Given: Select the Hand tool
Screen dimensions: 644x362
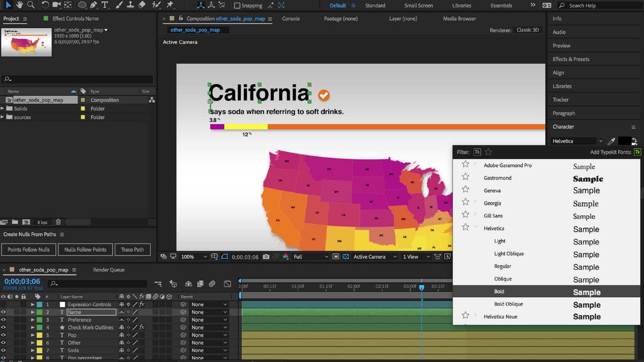Looking at the screenshot, I should (x=19, y=5).
